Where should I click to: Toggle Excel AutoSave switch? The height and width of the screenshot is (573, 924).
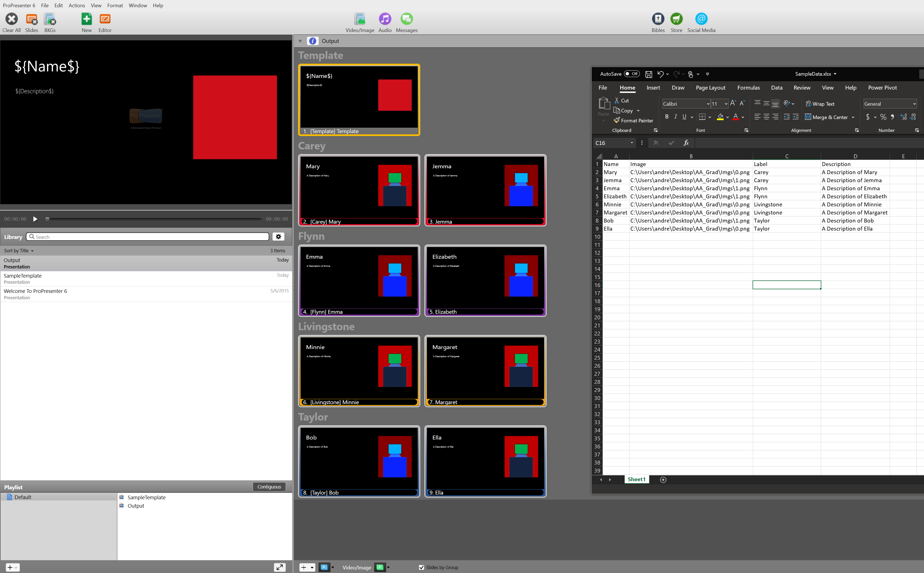[x=632, y=74]
